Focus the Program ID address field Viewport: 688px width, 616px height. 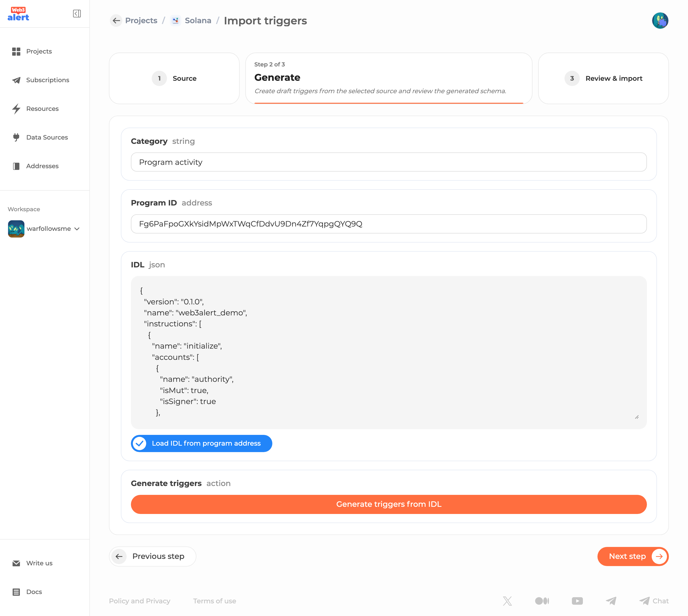tap(388, 224)
